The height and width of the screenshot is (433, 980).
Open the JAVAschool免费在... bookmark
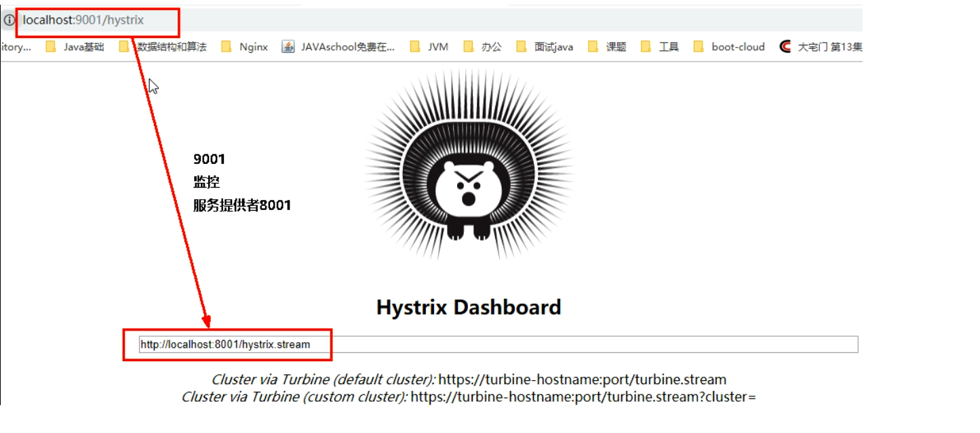pos(338,47)
